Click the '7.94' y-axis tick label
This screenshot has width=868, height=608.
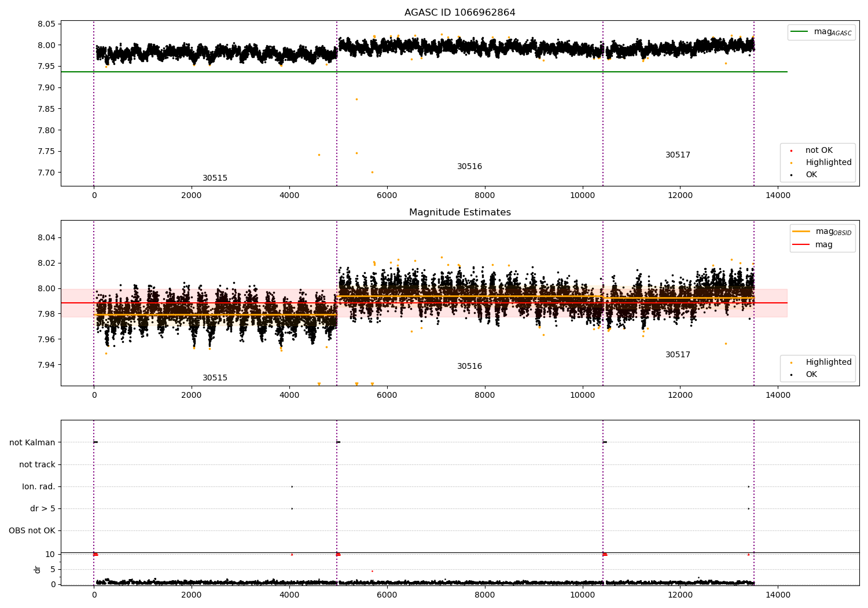click(x=46, y=365)
